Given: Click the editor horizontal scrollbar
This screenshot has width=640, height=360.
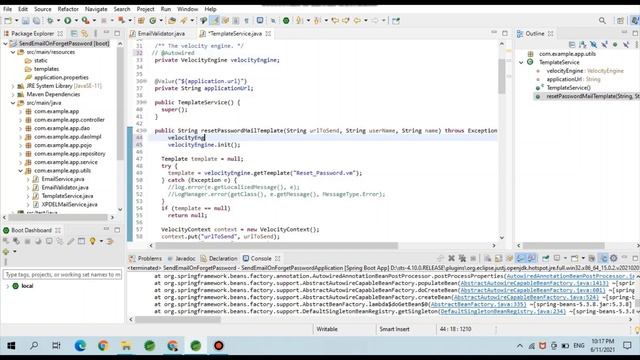Looking at the screenshot, I should (x=277, y=245).
